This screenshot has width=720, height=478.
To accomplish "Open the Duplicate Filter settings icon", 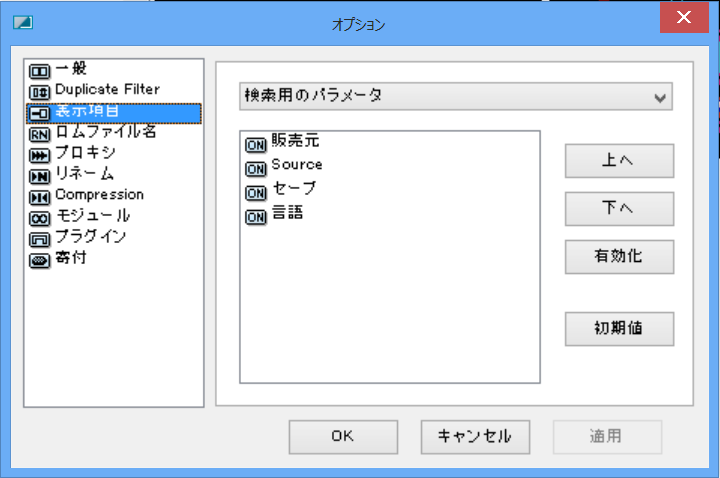I will (39, 93).
